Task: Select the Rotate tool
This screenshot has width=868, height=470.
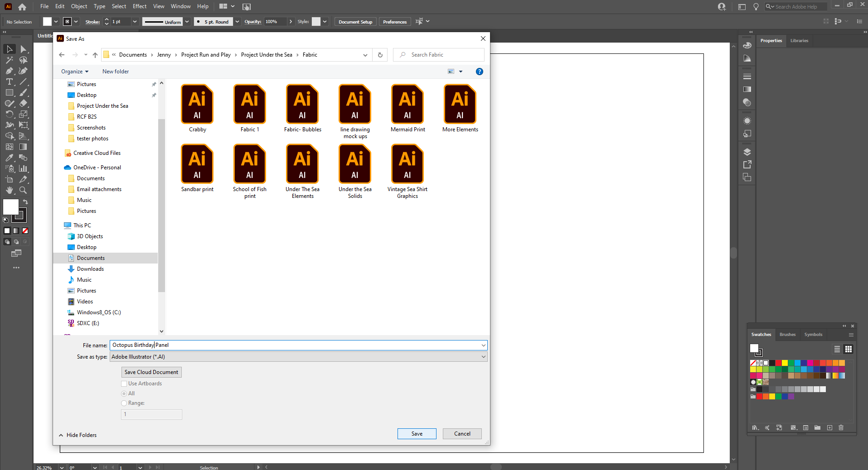Action: (x=10, y=114)
